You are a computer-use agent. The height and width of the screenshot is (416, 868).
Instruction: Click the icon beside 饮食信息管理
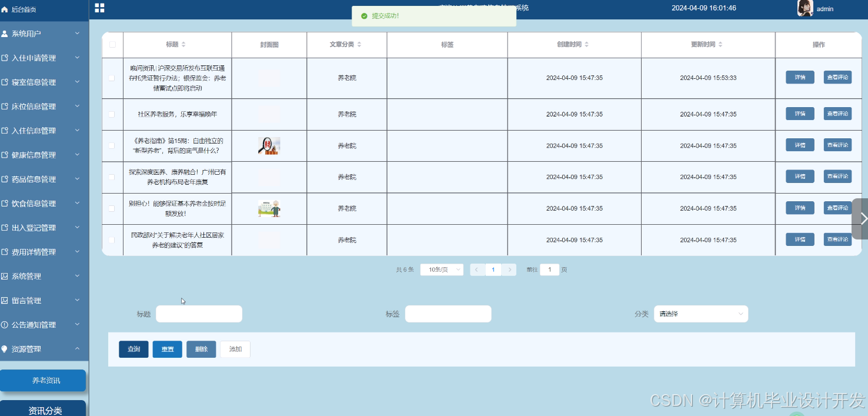pyautogui.click(x=5, y=203)
